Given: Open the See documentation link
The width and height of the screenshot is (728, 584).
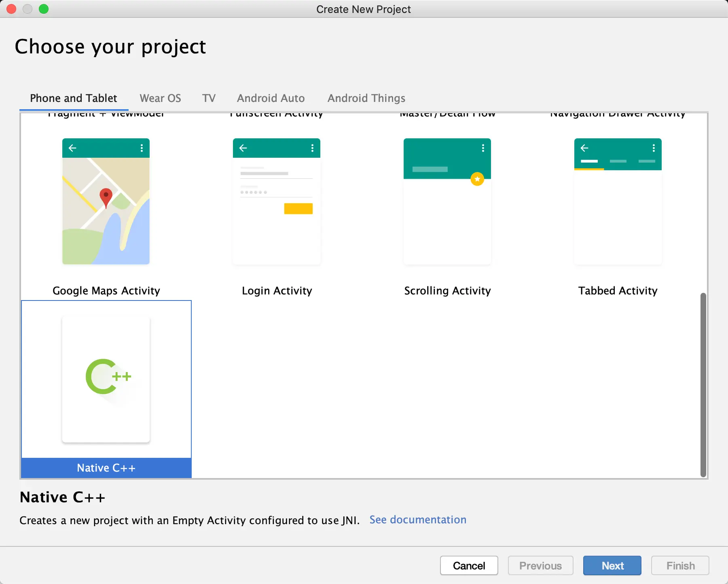Looking at the screenshot, I should click(418, 520).
